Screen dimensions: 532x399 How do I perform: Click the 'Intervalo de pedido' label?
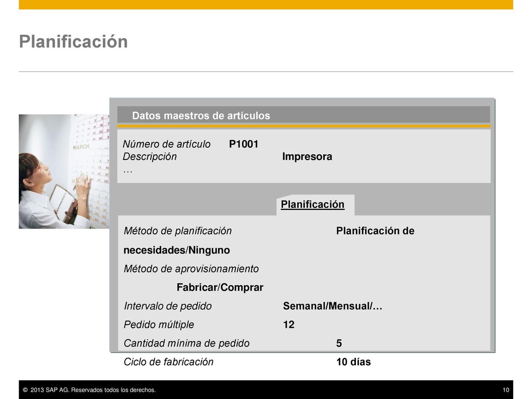point(168,306)
